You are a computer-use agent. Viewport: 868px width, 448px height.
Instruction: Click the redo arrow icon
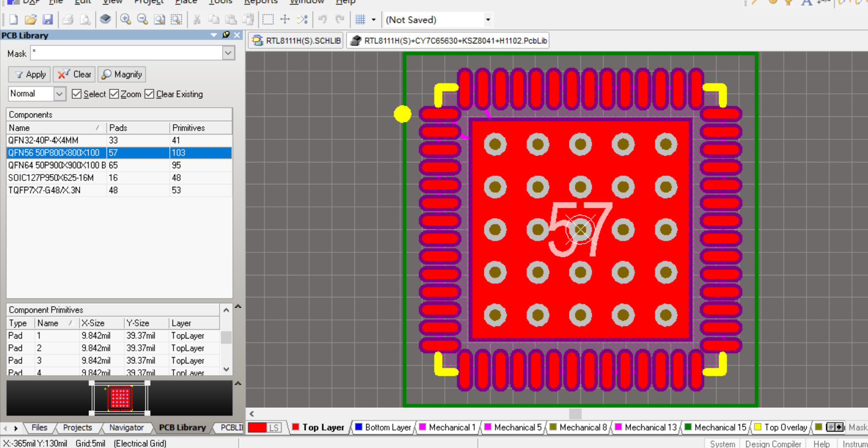click(340, 20)
